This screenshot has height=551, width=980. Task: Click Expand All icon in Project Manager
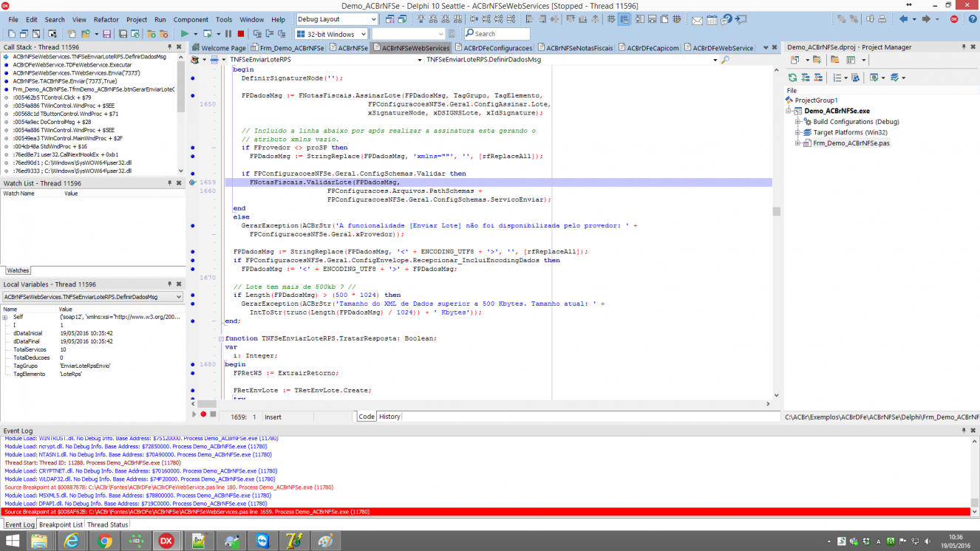[806, 78]
